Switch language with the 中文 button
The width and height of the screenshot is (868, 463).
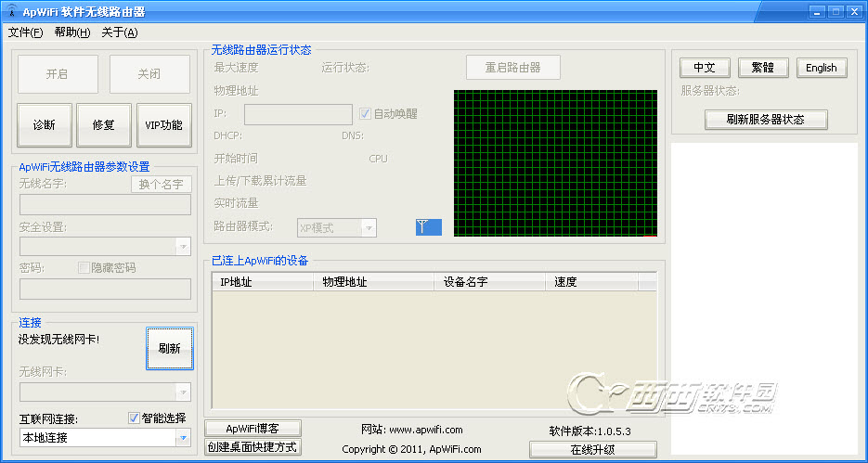[x=705, y=68]
